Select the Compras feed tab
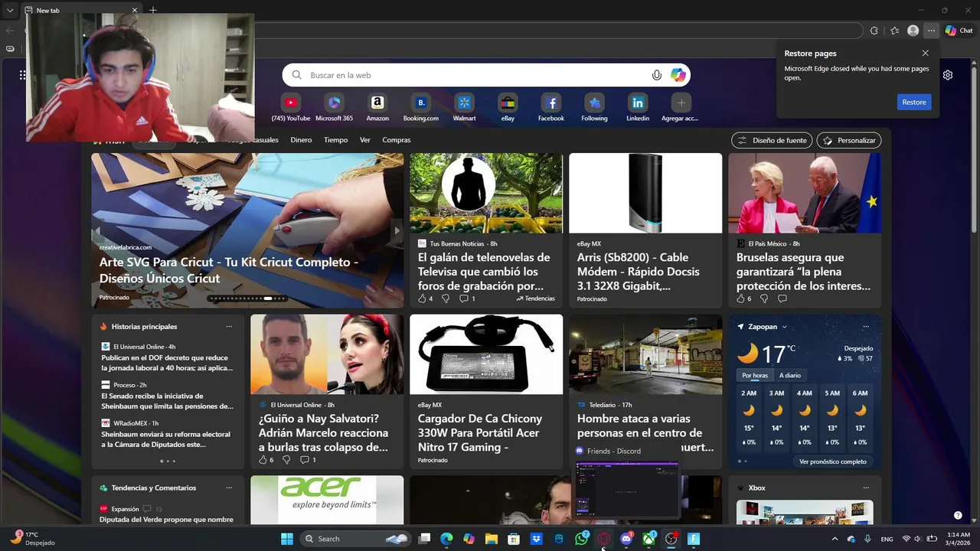Image resolution: width=980 pixels, height=551 pixels. click(397, 140)
